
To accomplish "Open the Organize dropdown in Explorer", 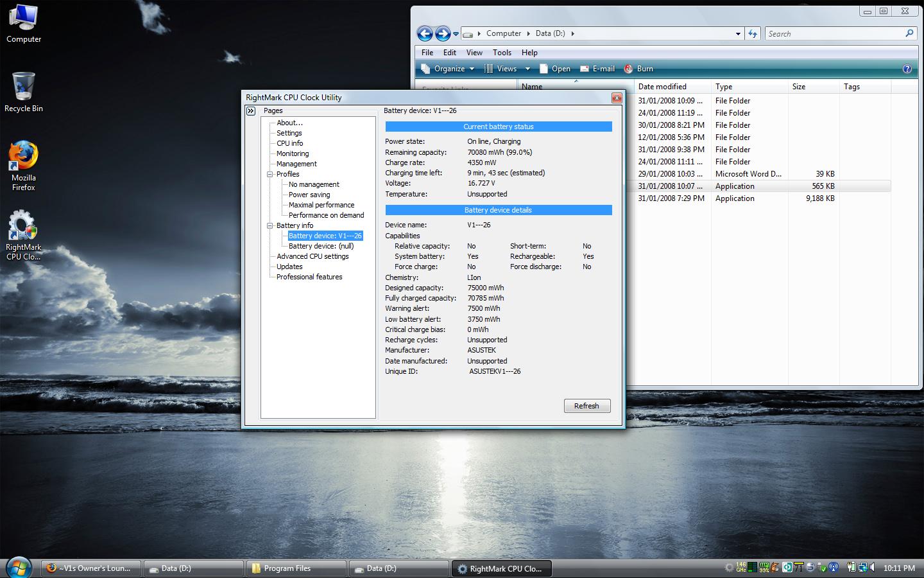I will (448, 69).
